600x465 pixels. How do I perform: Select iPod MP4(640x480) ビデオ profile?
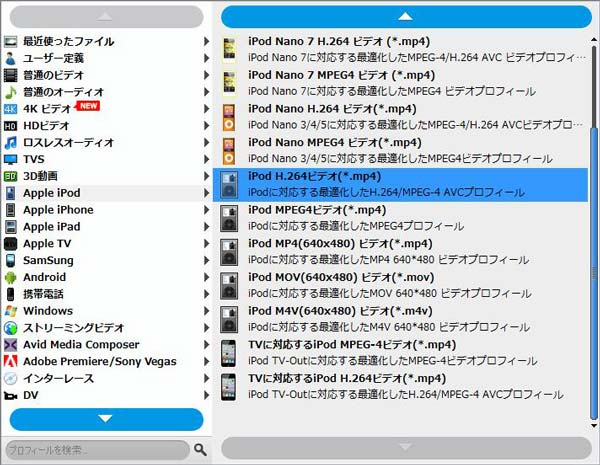[400, 252]
